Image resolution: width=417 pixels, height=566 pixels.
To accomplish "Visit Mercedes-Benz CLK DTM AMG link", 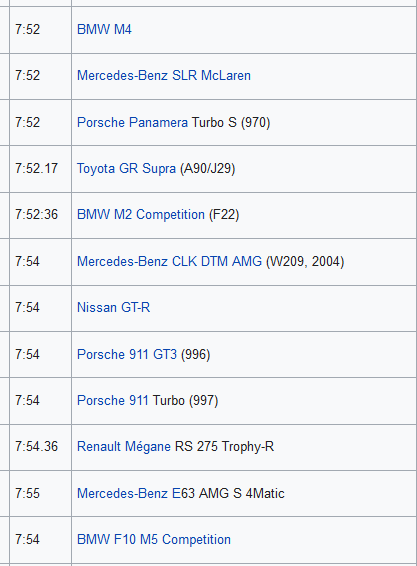I will (169, 261).
